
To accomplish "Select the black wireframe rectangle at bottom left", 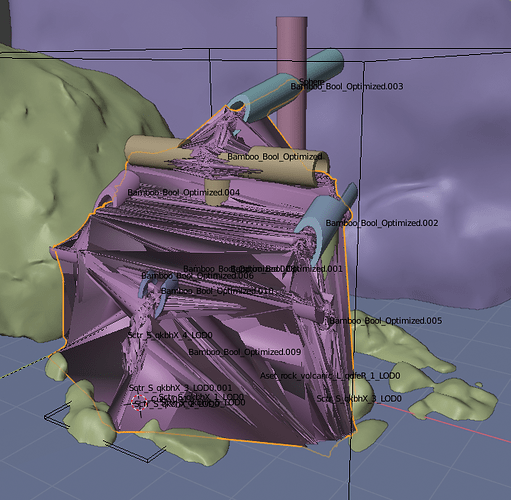I will [x=105, y=433].
